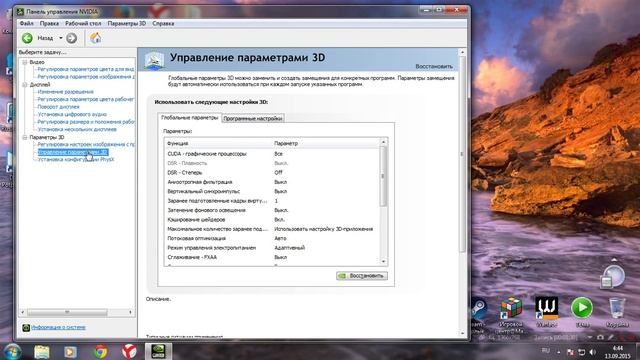Image resolution: width=640 pixels, height=360 pixels.
Task: Open the Рабочий стол menu
Action: [x=83, y=23]
